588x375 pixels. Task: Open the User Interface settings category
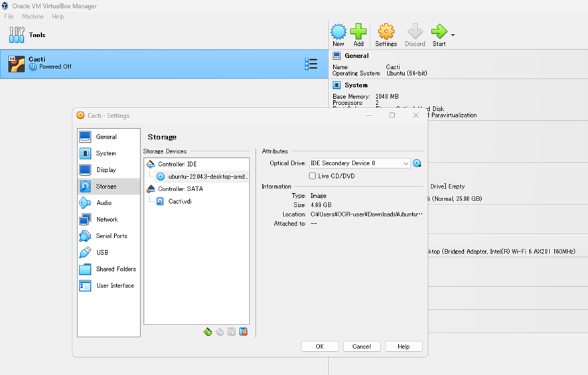[x=109, y=285]
